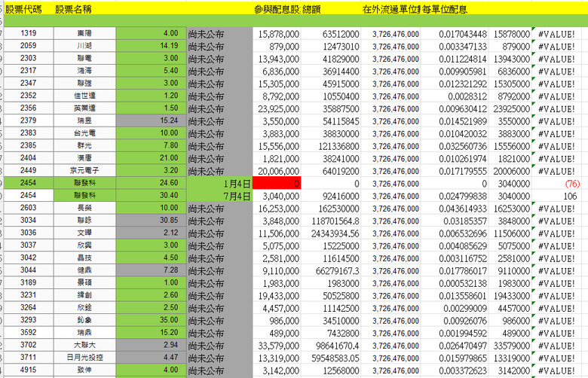The image size is (588, 378).
Task: Click stock code 3231
Action: (29, 295)
